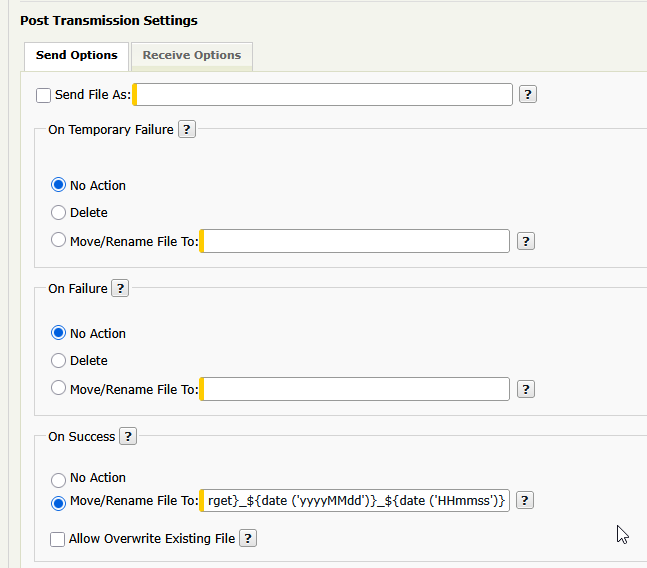The width and height of the screenshot is (647, 568).
Task: Select Delete under On Failure
Action: click(58, 361)
